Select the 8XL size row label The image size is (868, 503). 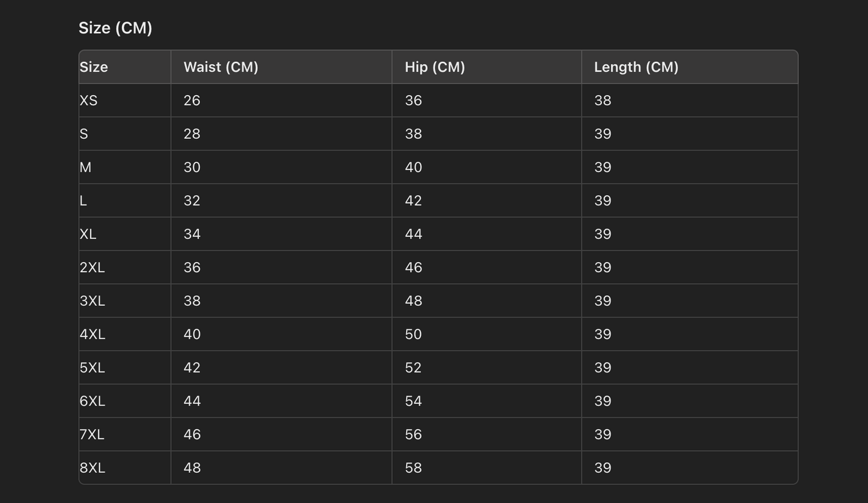[92, 468]
